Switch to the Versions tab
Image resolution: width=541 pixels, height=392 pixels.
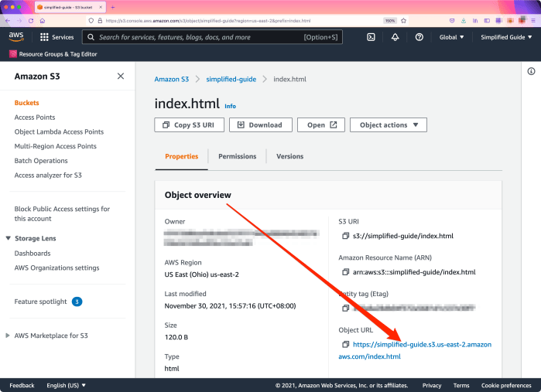[x=289, y=156]
